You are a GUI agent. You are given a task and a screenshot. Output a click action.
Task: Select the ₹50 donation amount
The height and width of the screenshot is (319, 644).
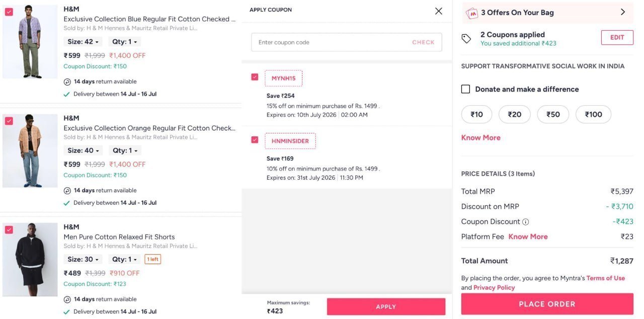click(x=553, y=114)
